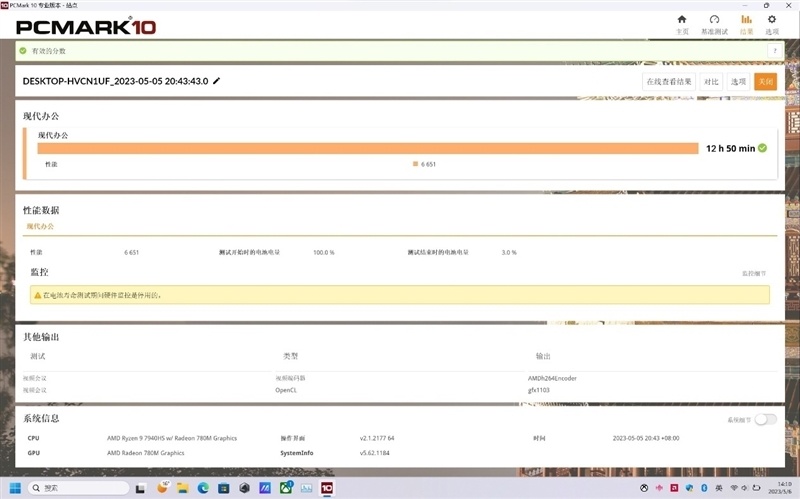800x499 pixels.
Task: Click the help question mark button
Action: [775, 51]
